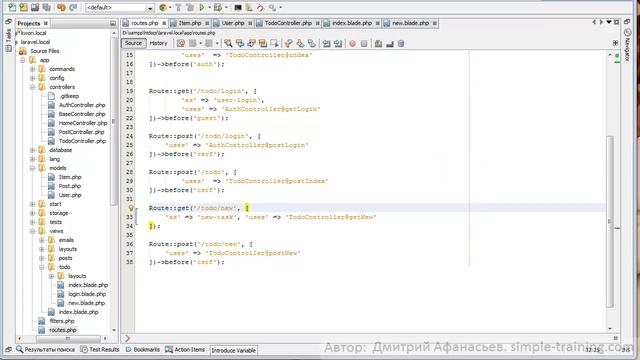Click the green Run Project icon
The height and width of the screenshot is (360, 640).
coord(202,7)
